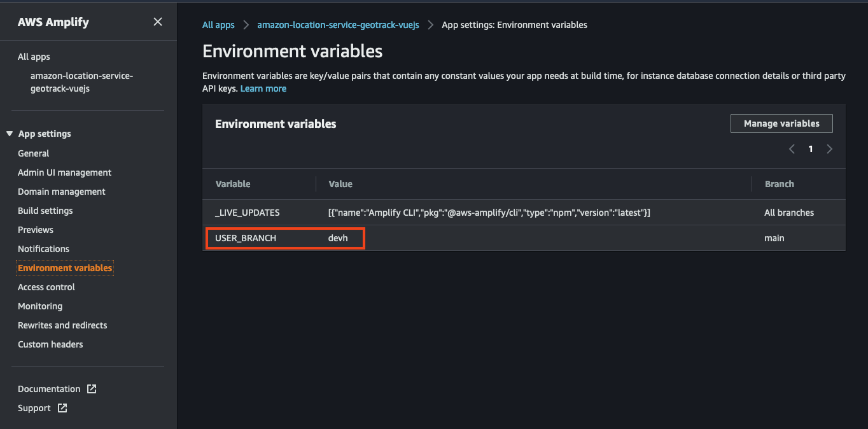868x429 pixels.
Task: Open Domain management settings
Action: pos(62,192)
